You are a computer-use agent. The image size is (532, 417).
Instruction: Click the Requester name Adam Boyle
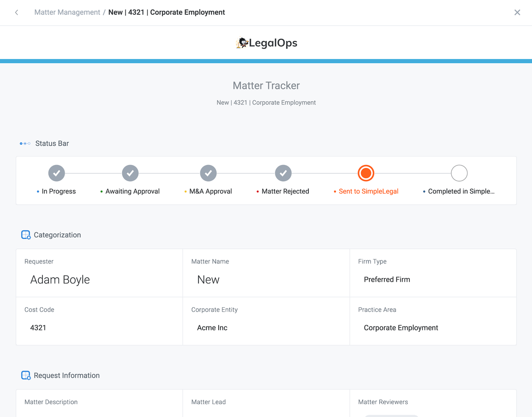60,280
